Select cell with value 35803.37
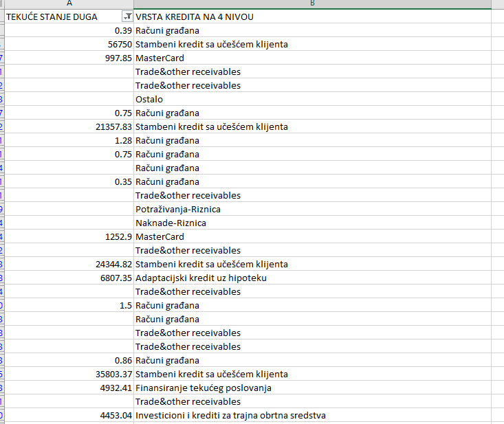Viewport: 504px width, 424px height. coord(69,374)
